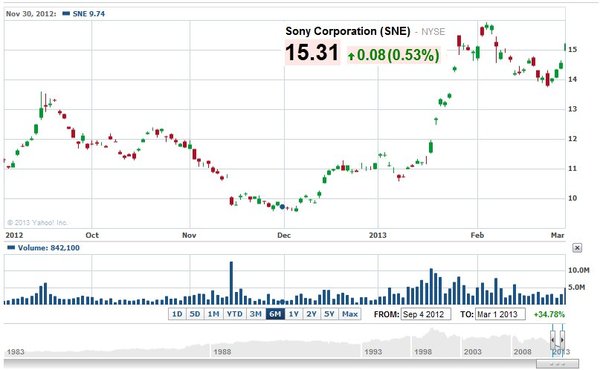Viewport: 600px width, 370px height.
Task: Click the bottom horizontal scrollbar thumb
Action: tap(557, 363)
